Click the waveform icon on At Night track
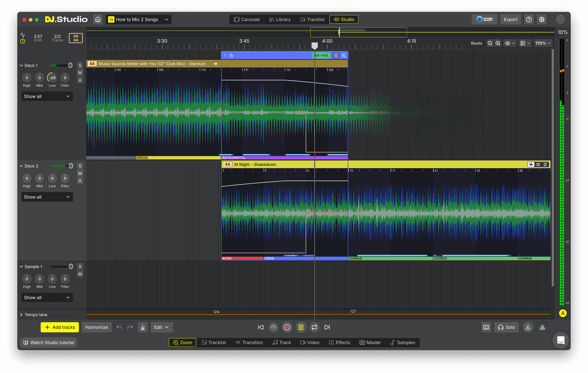Image resolution: width=588 pixels, height=373 pixels. [531, 165]
